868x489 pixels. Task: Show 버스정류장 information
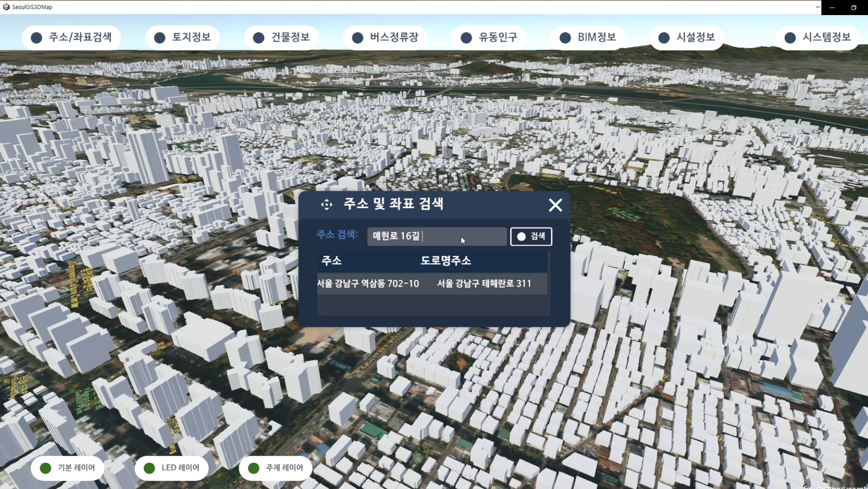(385, 38)
